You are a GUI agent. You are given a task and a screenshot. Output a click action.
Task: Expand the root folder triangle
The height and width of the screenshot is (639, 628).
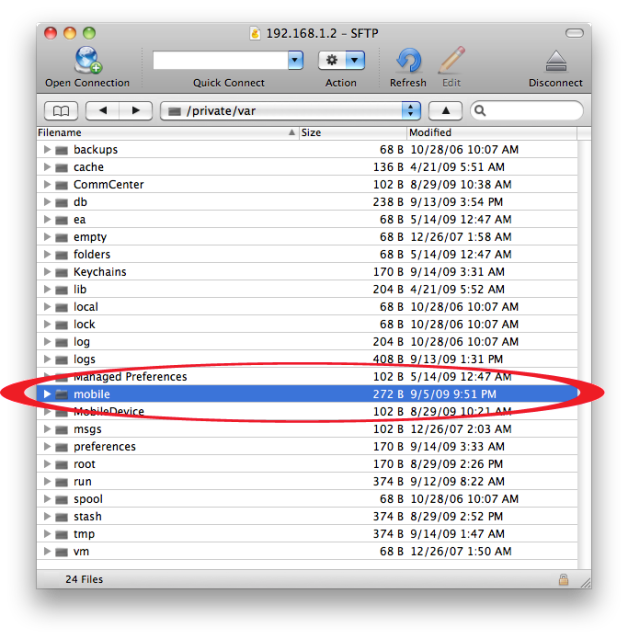click(x=47, y=464)
